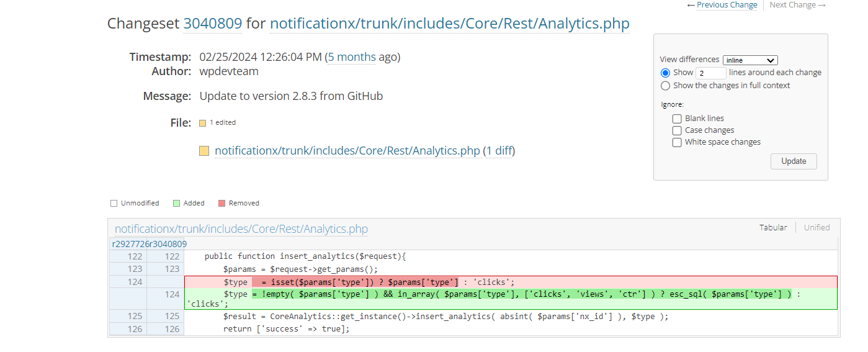Click the message 'Update to version 2.8.3 from GitHub'
Viewport: 868px width, 352px height.
point(291,96)
